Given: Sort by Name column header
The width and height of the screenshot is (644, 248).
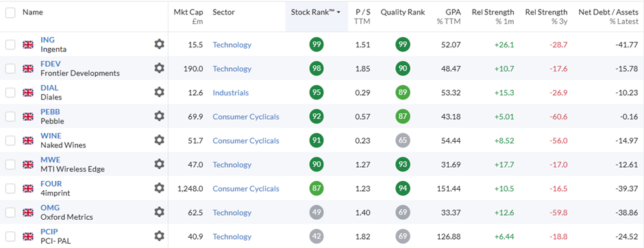Looking at the screenshot, I should coord(32,12).
